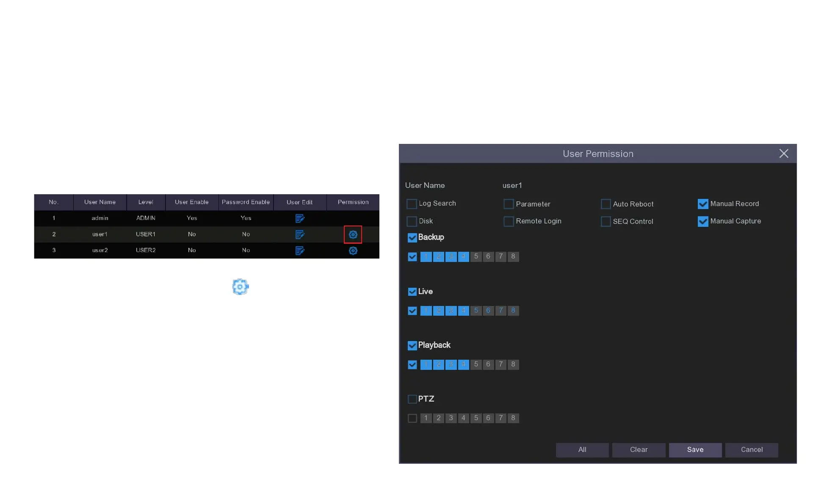Enable the PTZ permission checkbox
The image size is (813, 504).
coord(412,399)
